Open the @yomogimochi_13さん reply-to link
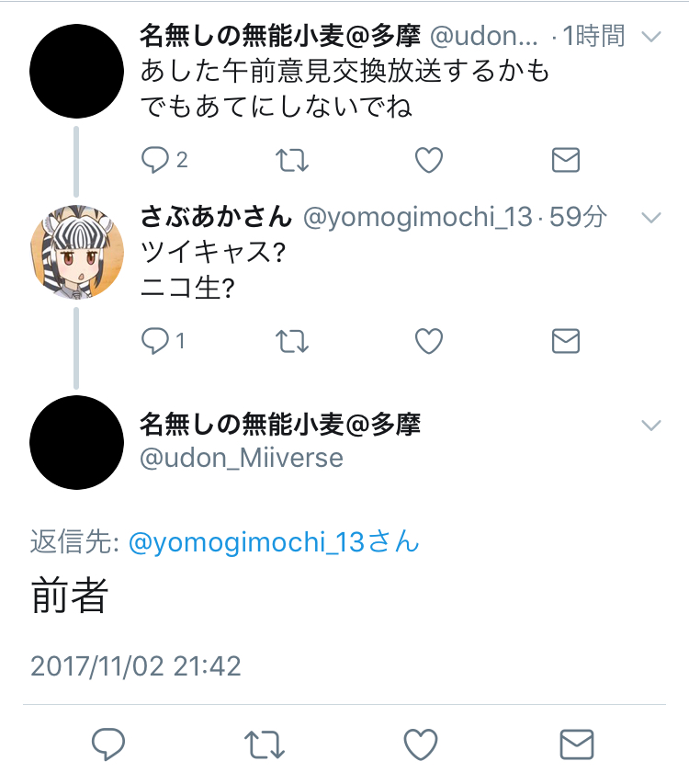The width and height of the screenshot is (689, 784). click(x=274, y=542)
